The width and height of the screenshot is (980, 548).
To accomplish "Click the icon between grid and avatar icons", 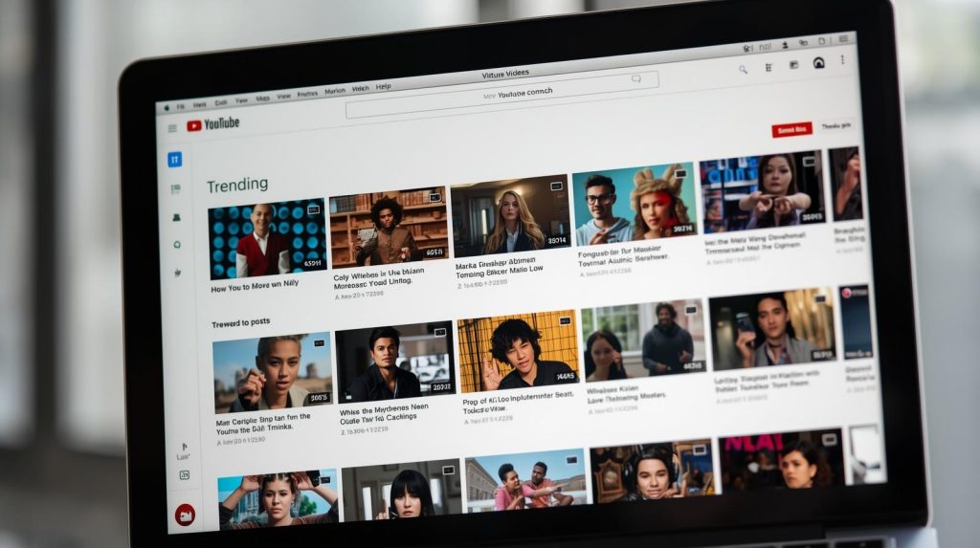I will pyautogui.click(x=793, y=64).
